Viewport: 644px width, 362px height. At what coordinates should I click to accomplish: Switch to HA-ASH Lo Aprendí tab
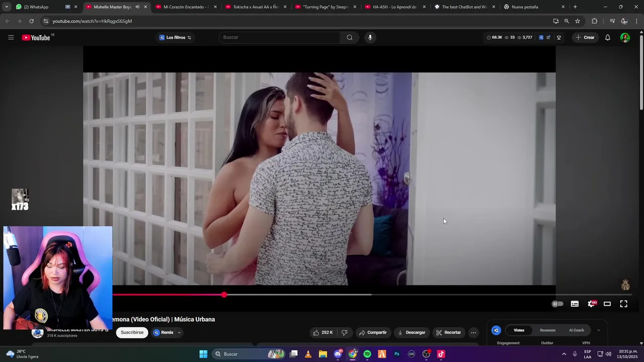[x=395, y=7]
